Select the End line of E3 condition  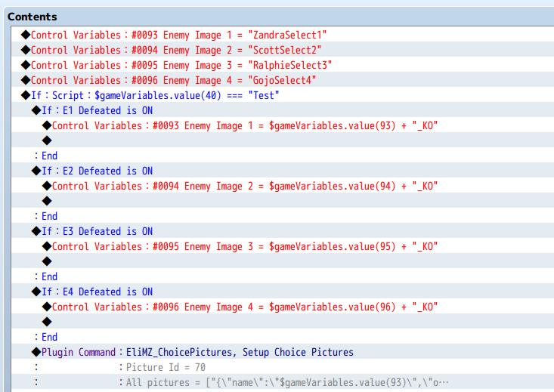tap(283, 276)
